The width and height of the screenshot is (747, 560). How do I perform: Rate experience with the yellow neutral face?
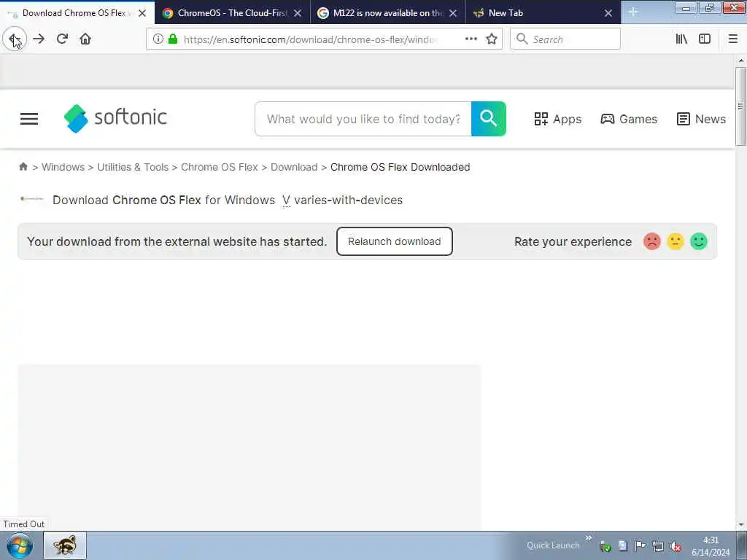675,241
